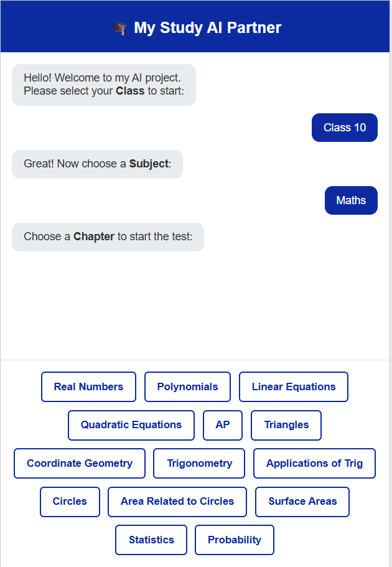Click the Class 10 chat bubble
The image size is (392, 567).
click(x=345, y=128)
